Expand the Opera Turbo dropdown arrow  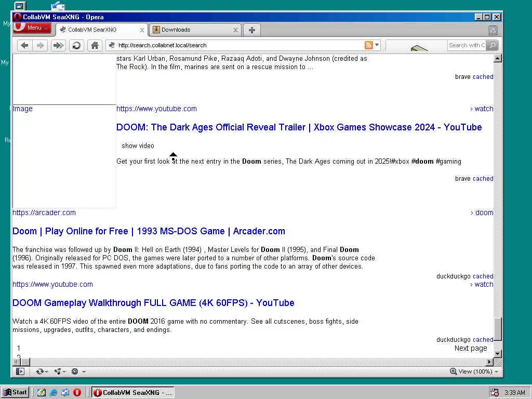[x=84, y=372]
